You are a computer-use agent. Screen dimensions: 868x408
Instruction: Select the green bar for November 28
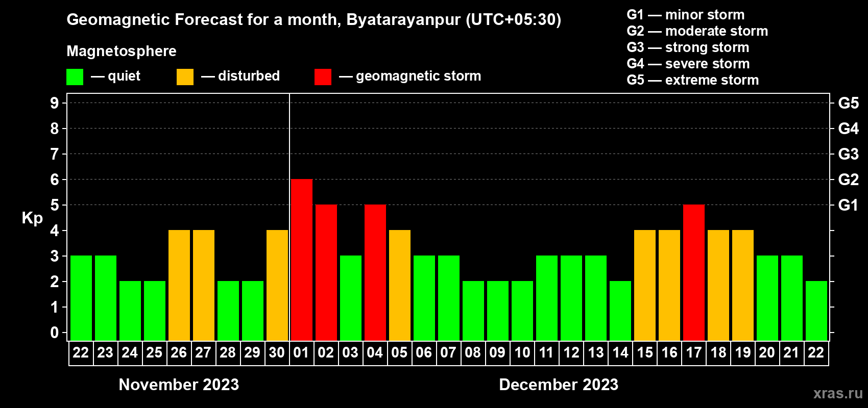228,311
